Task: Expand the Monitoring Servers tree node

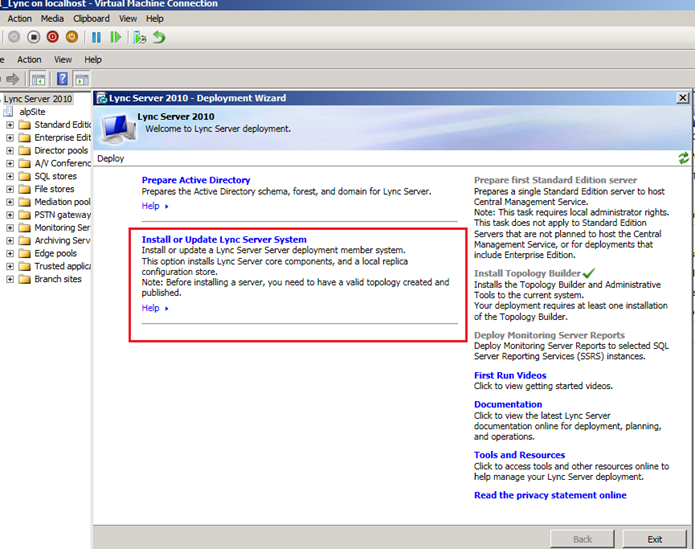Action: click(10, 228)
